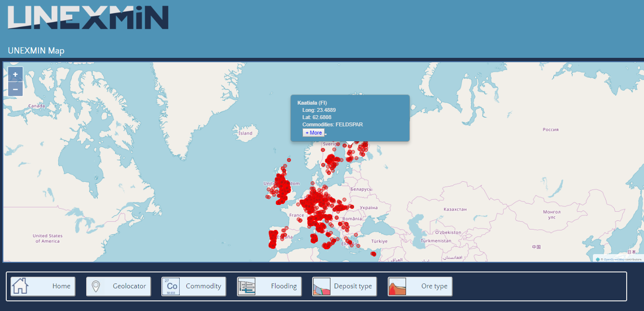644x311 pixels.
Task: Zoom out the map with minus button
Action: tap(15, 89)
